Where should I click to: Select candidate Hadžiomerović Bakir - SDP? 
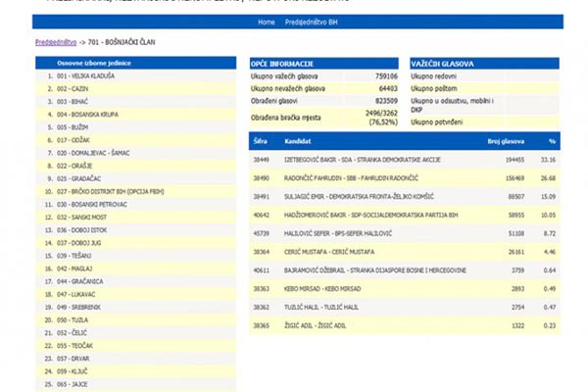(405, 215)
